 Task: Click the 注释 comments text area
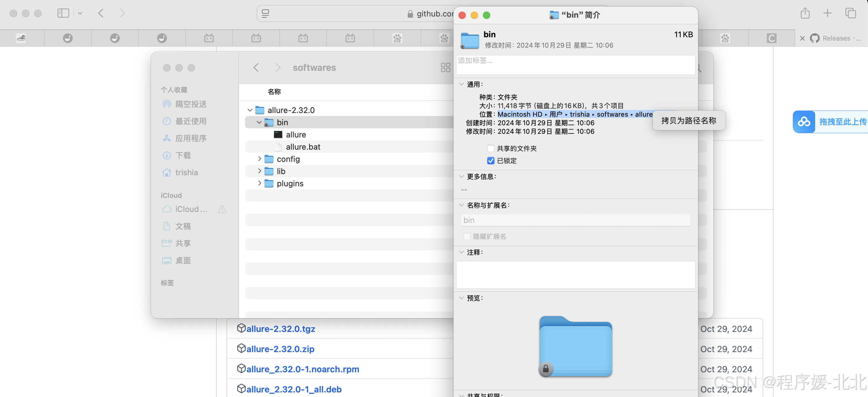point(576,275)
